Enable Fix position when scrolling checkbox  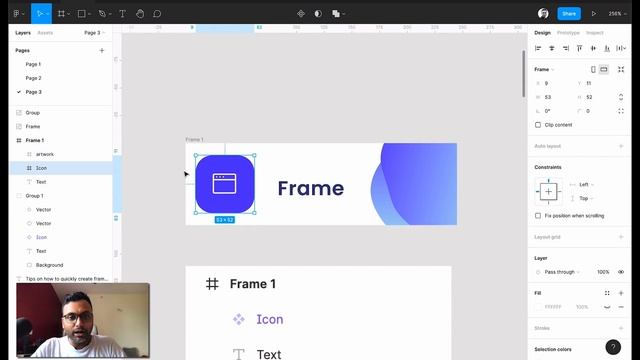[538, 216]
